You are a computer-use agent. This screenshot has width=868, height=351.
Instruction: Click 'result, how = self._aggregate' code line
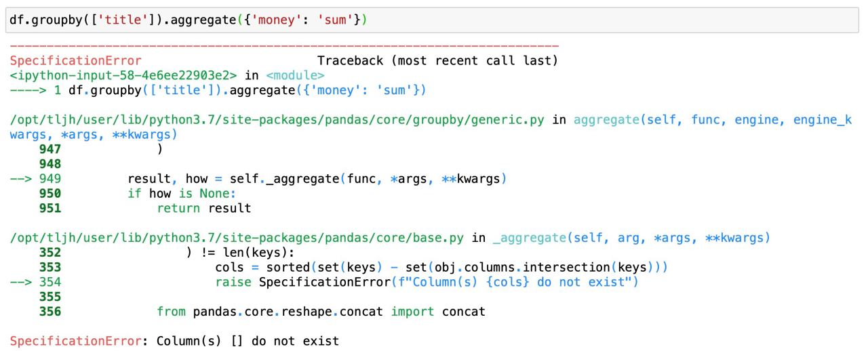coord(317,179)
